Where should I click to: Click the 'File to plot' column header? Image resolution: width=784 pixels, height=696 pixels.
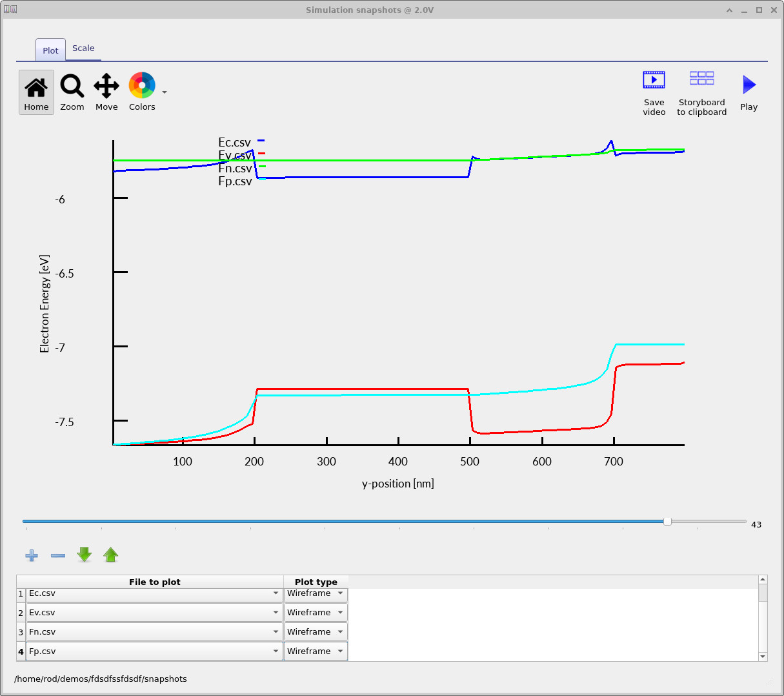tap(155, 582)
